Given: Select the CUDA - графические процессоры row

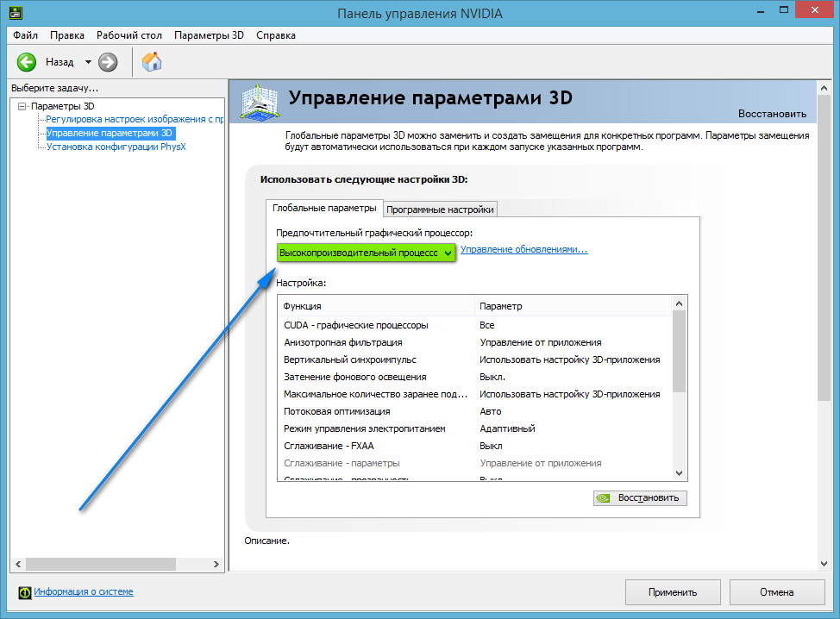Looking at the screenshot, I should 474,325.
